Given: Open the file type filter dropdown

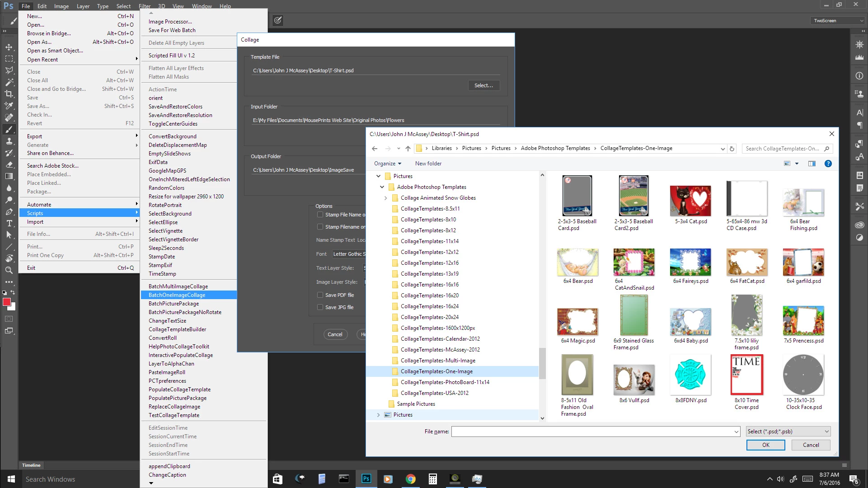Looking at the screenshot, I should (788, 432).
